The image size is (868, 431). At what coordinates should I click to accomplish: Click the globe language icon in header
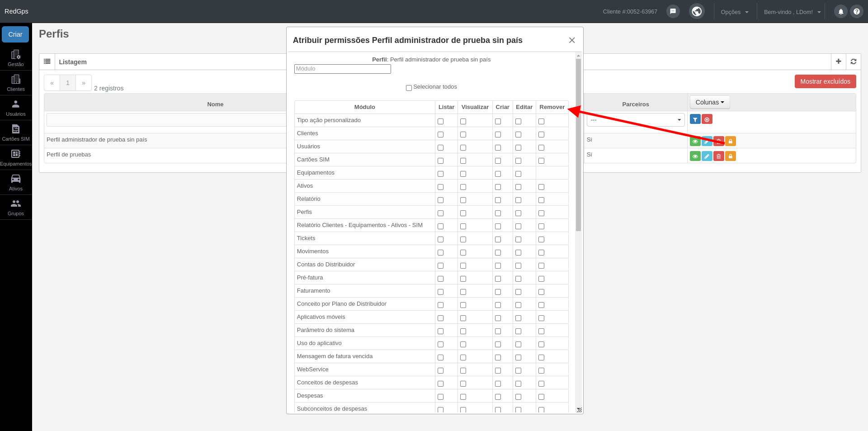click(697, 11)
